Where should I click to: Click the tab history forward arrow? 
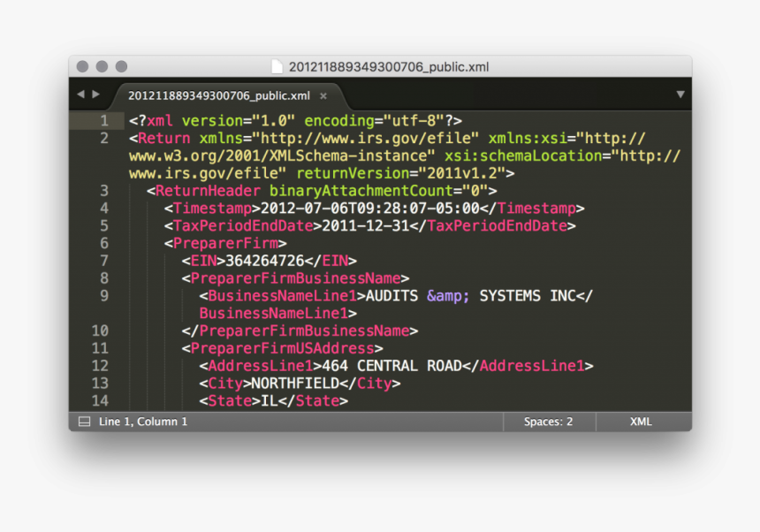[96, 94]
